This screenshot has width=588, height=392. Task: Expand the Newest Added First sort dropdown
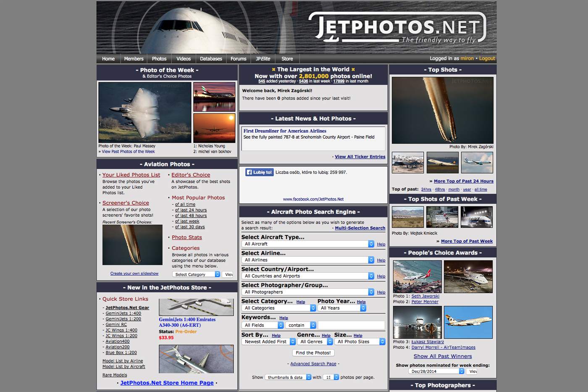pos(269,342)
